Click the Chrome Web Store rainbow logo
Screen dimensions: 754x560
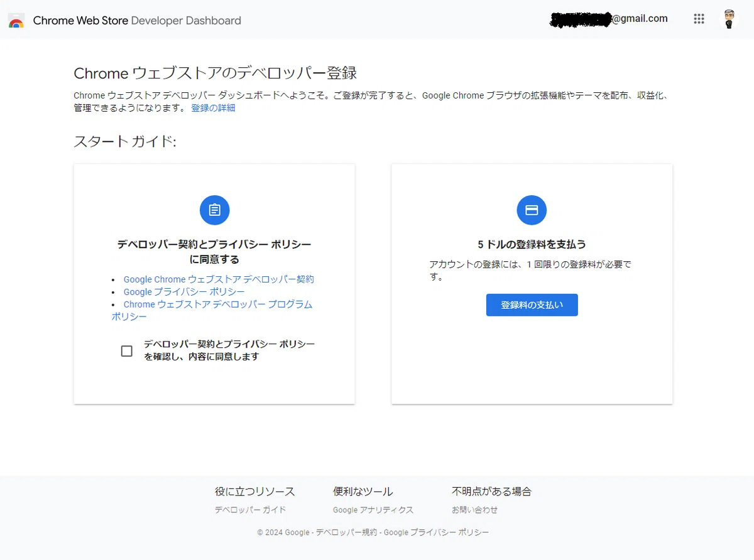coord(16,20)
